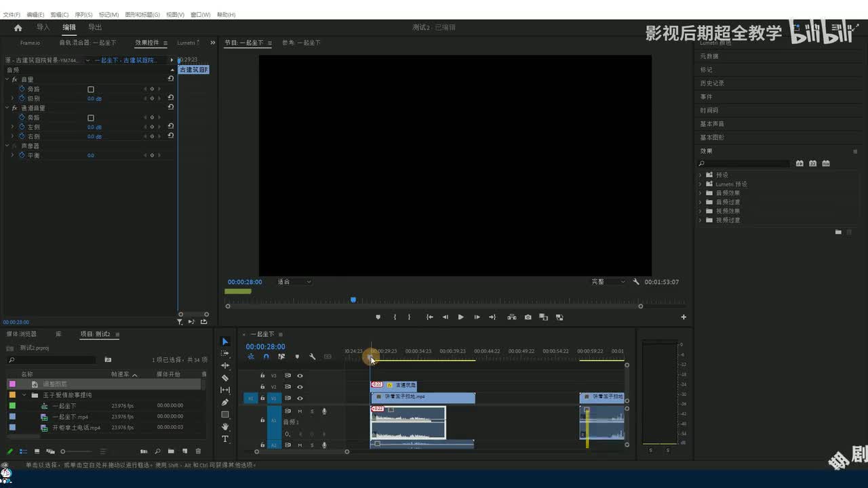The image size is (868, 488).
Task: Open timeline wrench display settings
Action: [312, 357]
